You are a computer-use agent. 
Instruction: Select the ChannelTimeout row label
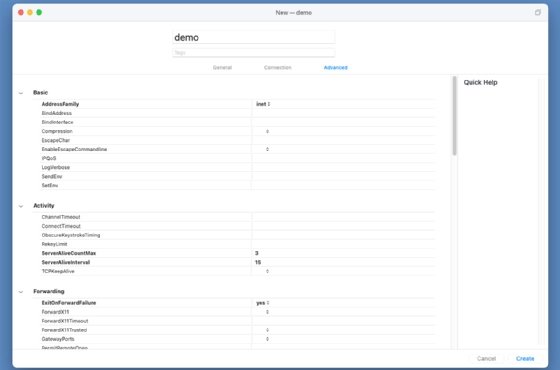pos(61,217)
